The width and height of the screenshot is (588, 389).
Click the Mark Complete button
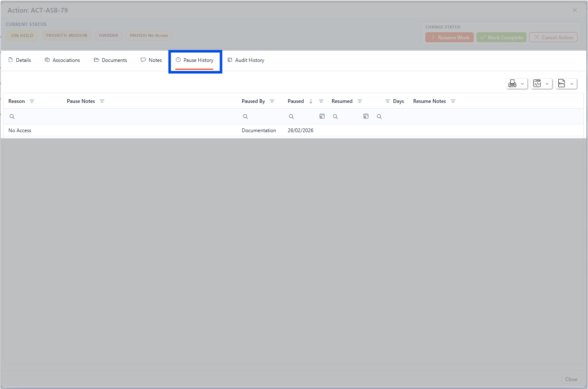click(501, 38)
